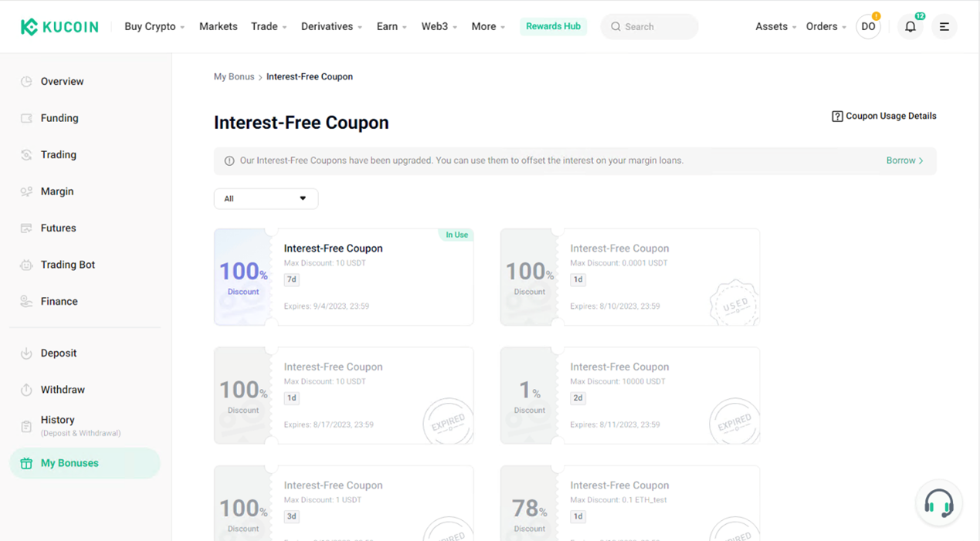Click the search magnifier icon
Screen dimensions: 980x541
[x=615, y=27]
